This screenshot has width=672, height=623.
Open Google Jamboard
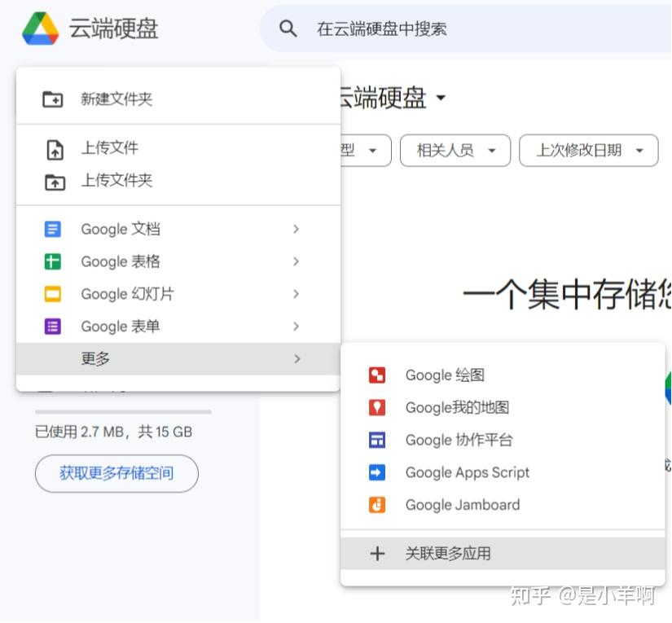pyautogui.click(x=462, y=505)
